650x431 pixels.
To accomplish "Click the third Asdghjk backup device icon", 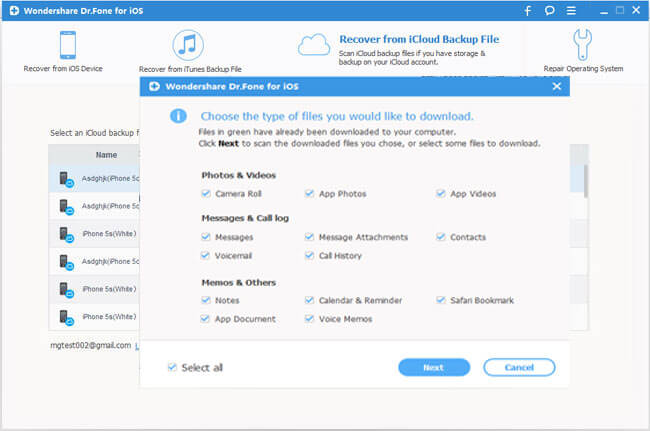I will pyautogui.click(x=66, y=262).
